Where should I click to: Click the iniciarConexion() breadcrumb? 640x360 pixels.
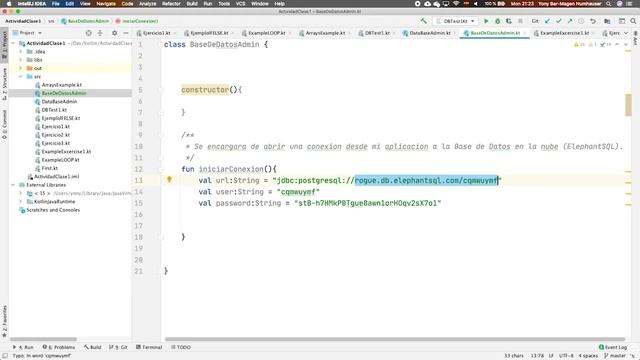tap(137, 21)
